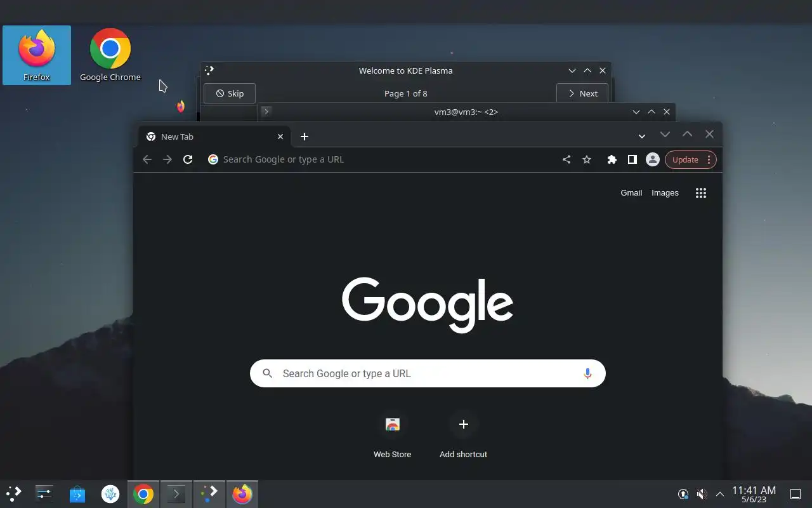This screenshot has height=508, width=812.
Task: Switch to Firefox in taskbar
Action: click(x=242, y=493)
